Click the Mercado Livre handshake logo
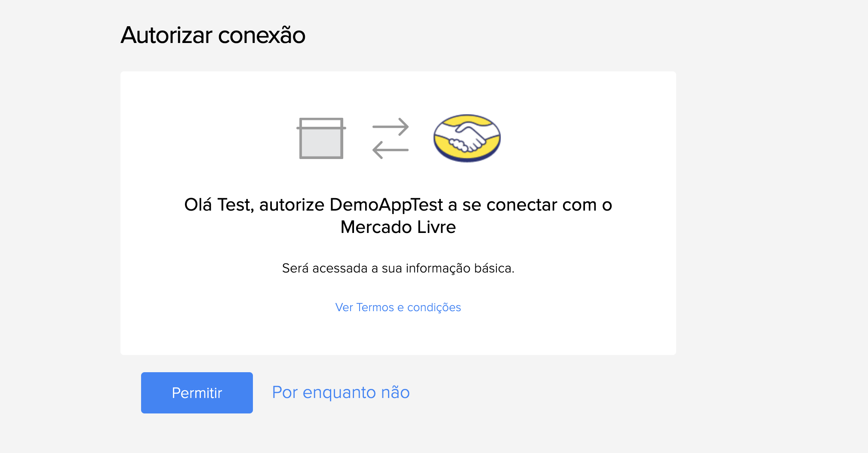The image size is (868, 453). [x=467, y=138]
